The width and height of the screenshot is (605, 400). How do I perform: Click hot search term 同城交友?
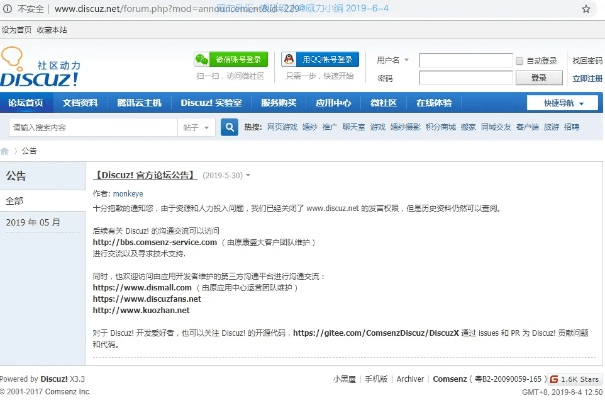coord(496,127)
